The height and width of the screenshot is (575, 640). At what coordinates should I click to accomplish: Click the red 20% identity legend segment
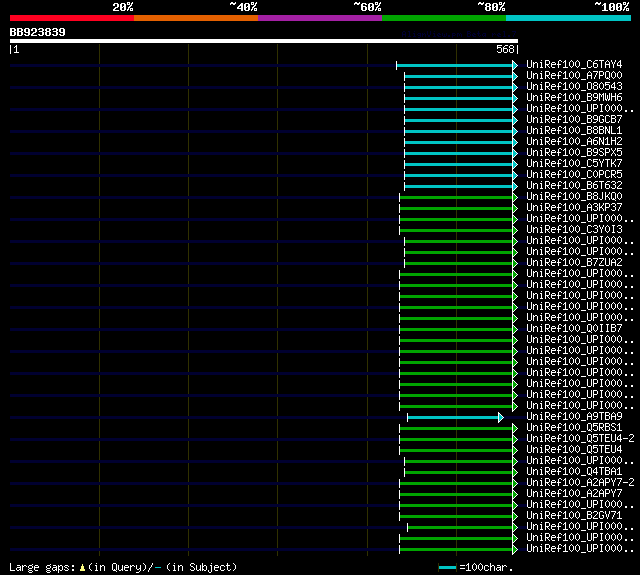72,18
